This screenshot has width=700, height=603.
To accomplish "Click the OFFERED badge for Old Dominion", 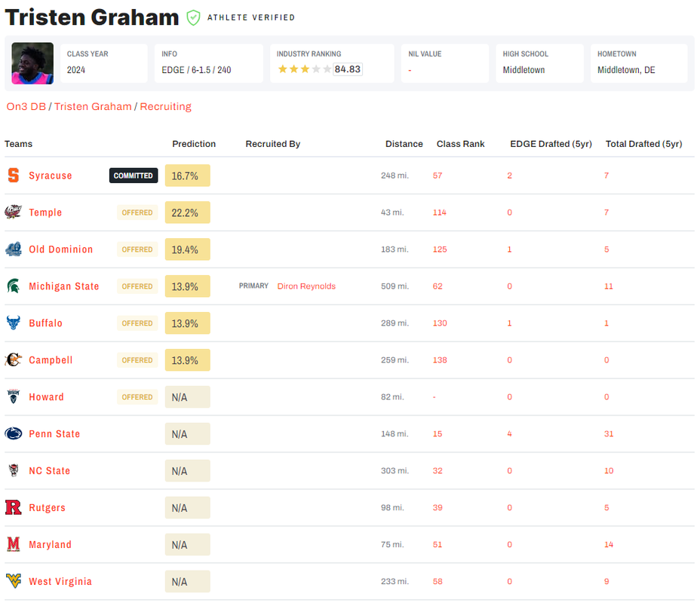I will tap(137, 249).
